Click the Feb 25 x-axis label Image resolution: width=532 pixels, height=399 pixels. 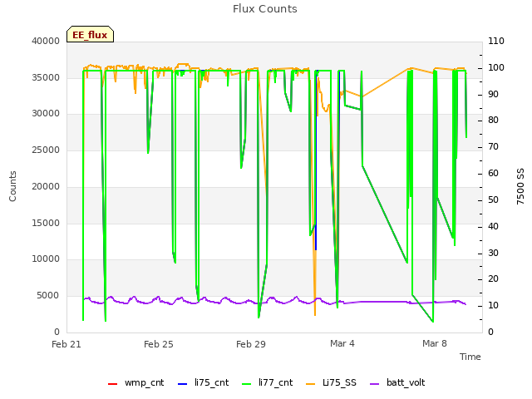[159, 344]
